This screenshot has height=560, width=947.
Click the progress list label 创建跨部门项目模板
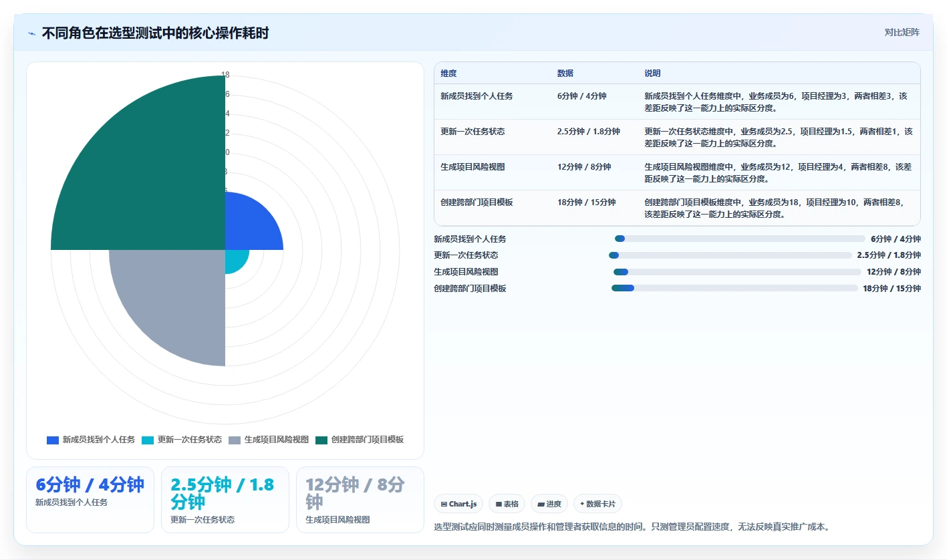tap(470, 289)
